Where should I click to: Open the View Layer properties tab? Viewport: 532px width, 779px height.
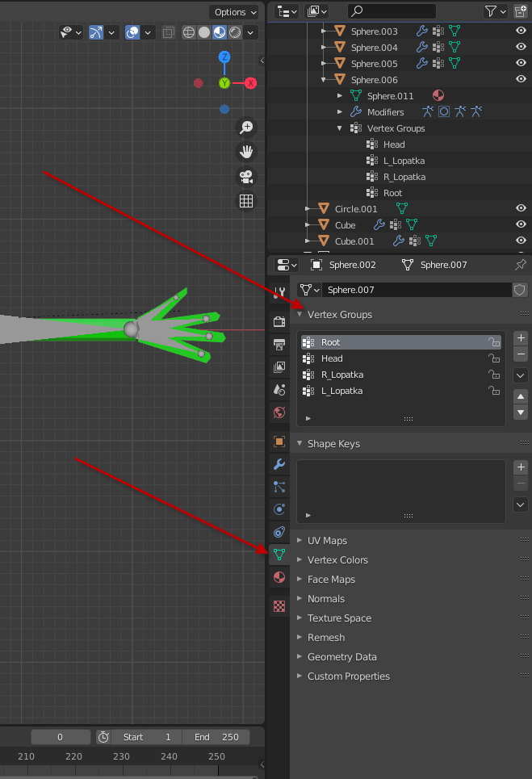pos(279,367)
